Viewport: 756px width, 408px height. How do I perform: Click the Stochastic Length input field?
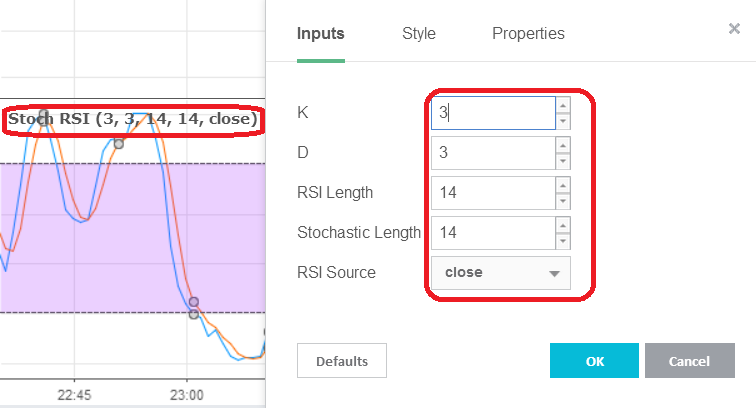tap(493, 233)
